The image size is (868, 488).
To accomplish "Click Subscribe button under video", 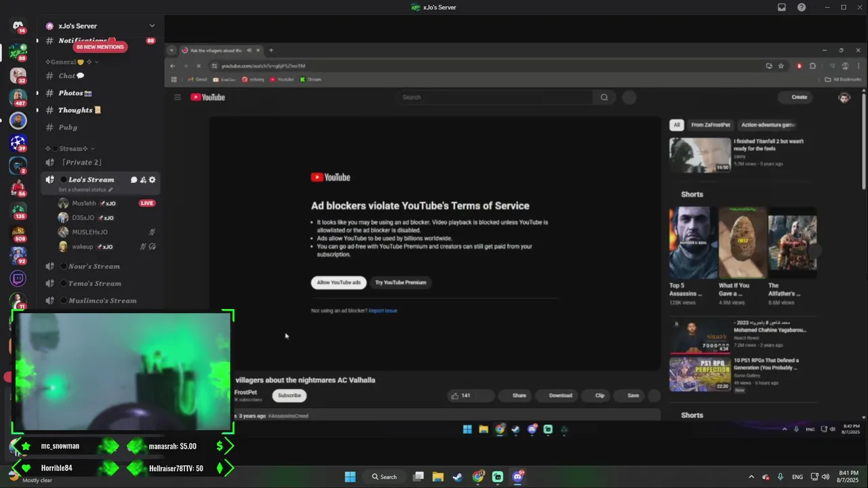I will tap(289, 395).
